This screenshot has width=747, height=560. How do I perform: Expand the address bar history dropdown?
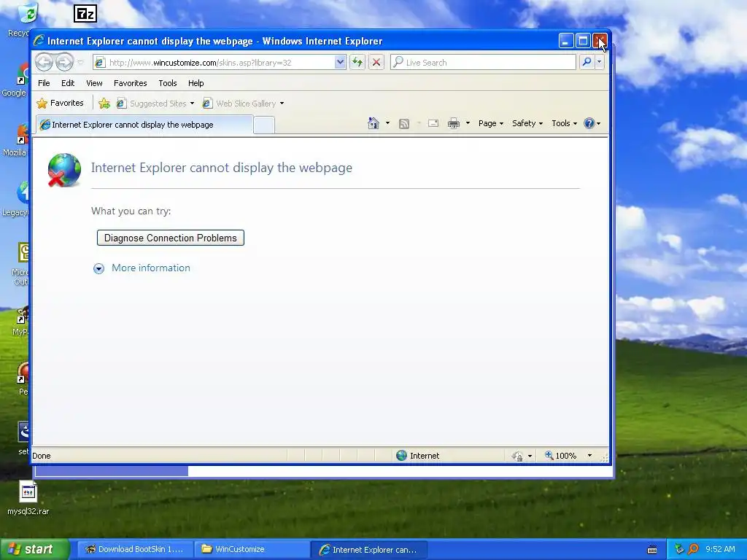340,63
